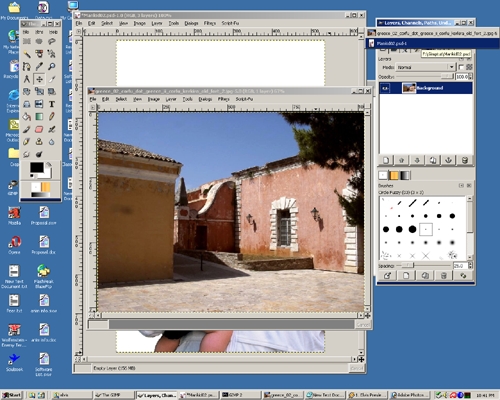
Task: Open the layer Mode dropdown showing Normal
Action: point(425,67)
